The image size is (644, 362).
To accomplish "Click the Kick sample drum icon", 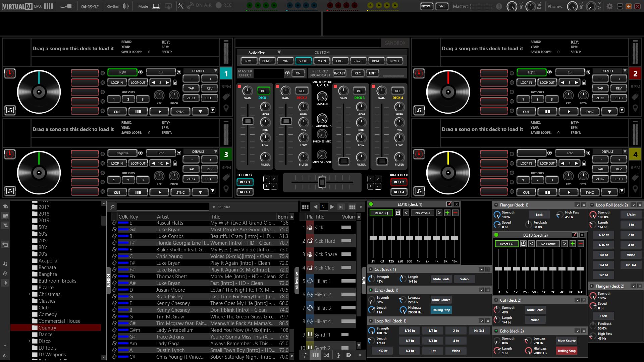I will (x=310, y=228).
